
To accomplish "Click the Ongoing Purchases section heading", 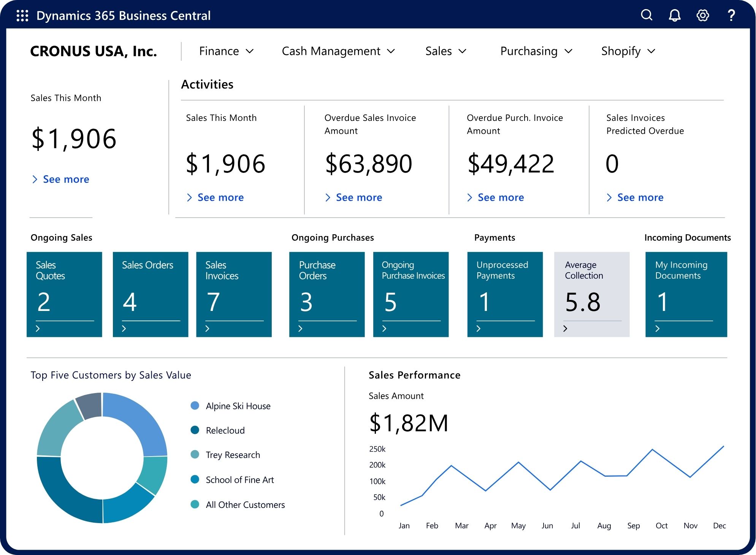I will click(x=333, y=238).
